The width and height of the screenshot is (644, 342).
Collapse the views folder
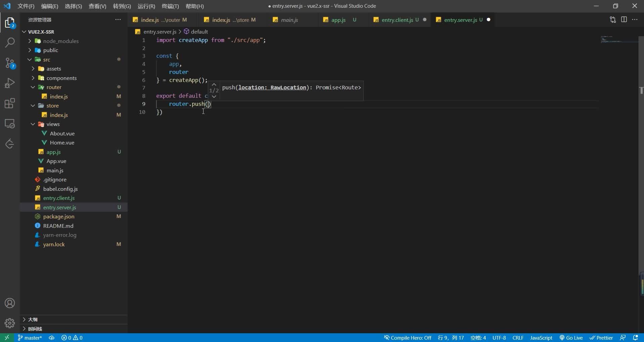click(x=54, y=124)
